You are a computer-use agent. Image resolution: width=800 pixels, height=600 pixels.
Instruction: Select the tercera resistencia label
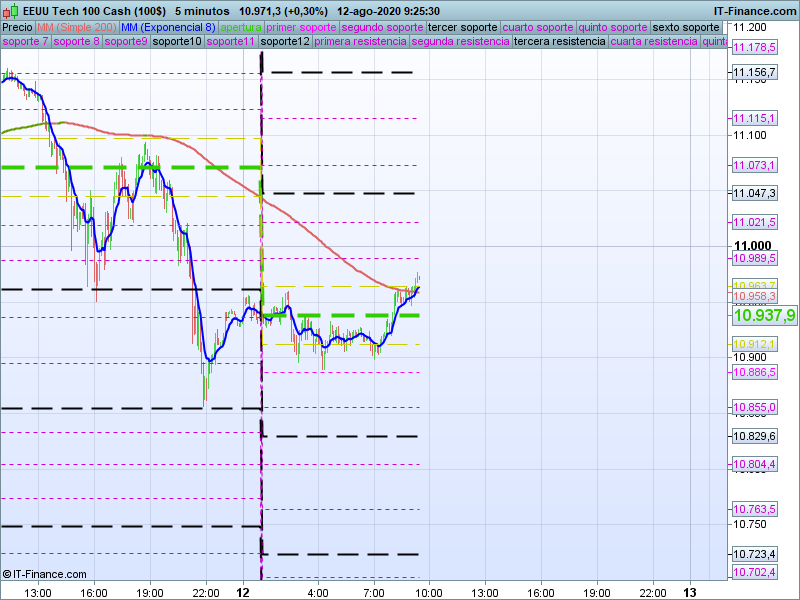(x=559, y=42)
